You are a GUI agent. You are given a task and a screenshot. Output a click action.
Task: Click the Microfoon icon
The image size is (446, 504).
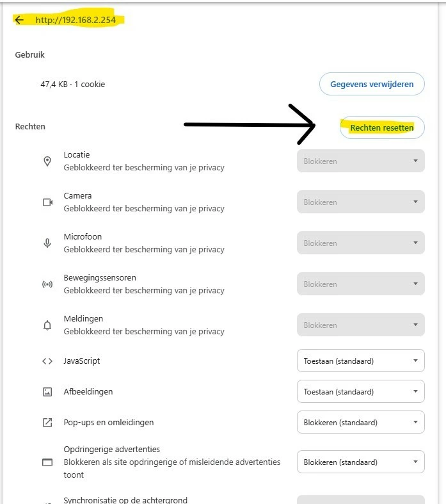pyautogui.click(x=47, y=243)
